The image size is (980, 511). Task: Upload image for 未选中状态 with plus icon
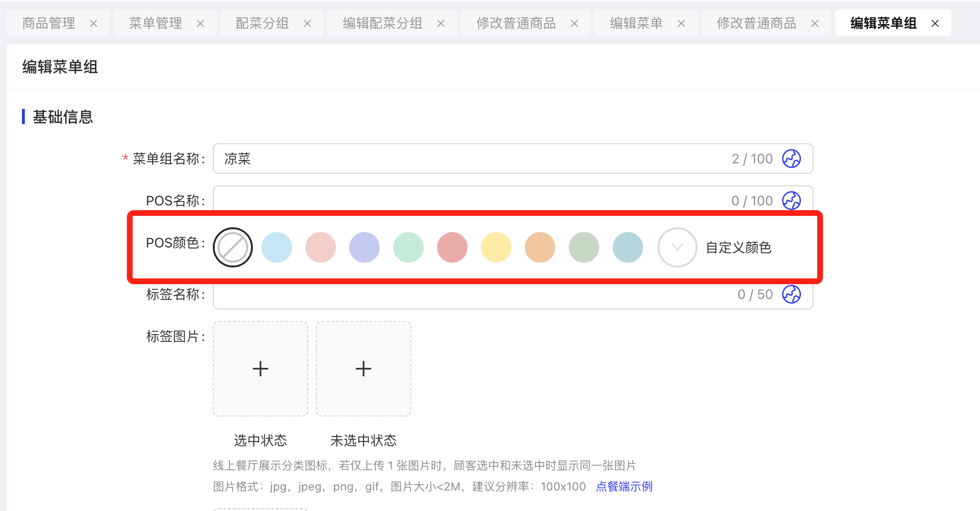364,369
